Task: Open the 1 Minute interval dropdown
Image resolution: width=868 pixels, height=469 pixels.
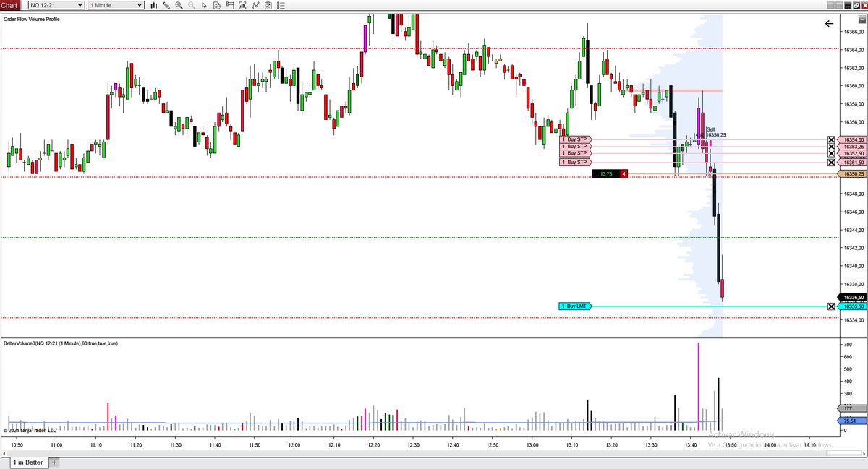Action: click(116, 5)
